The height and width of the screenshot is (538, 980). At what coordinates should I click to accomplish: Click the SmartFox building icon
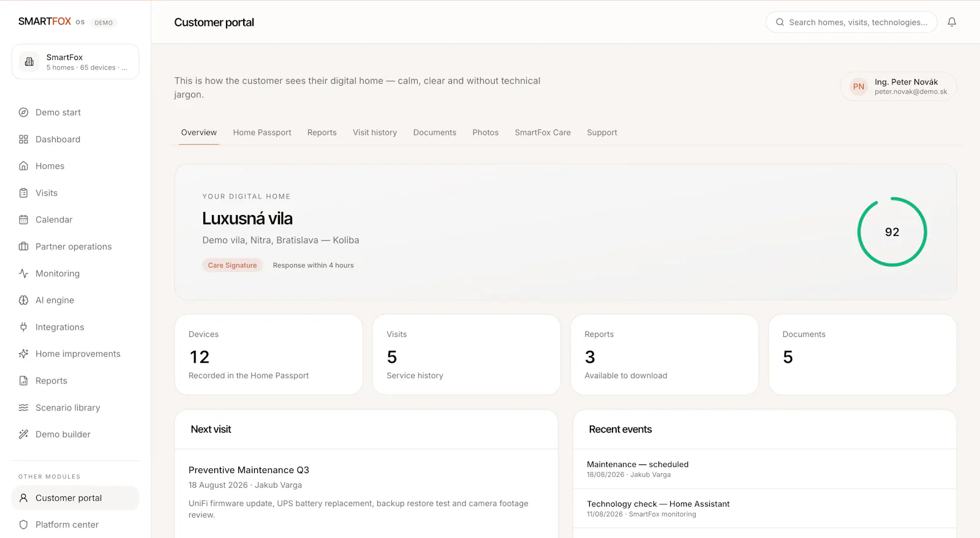(x=29, y=62)
